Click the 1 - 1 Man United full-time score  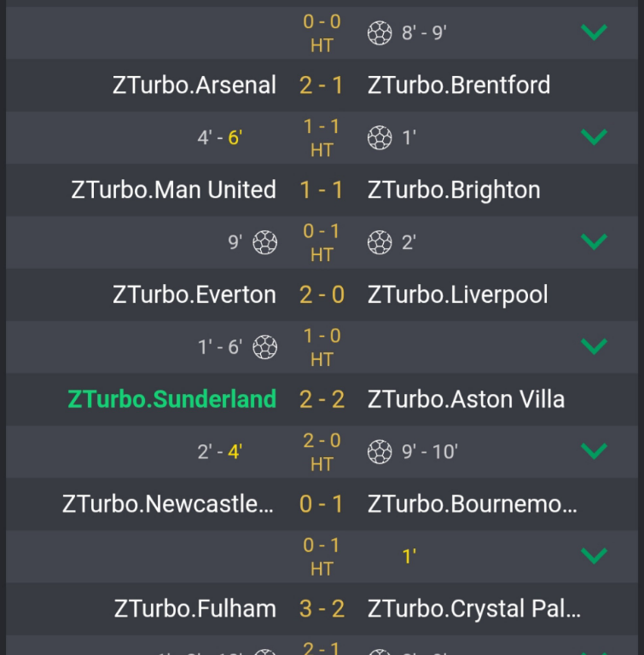tap(322, 190)
